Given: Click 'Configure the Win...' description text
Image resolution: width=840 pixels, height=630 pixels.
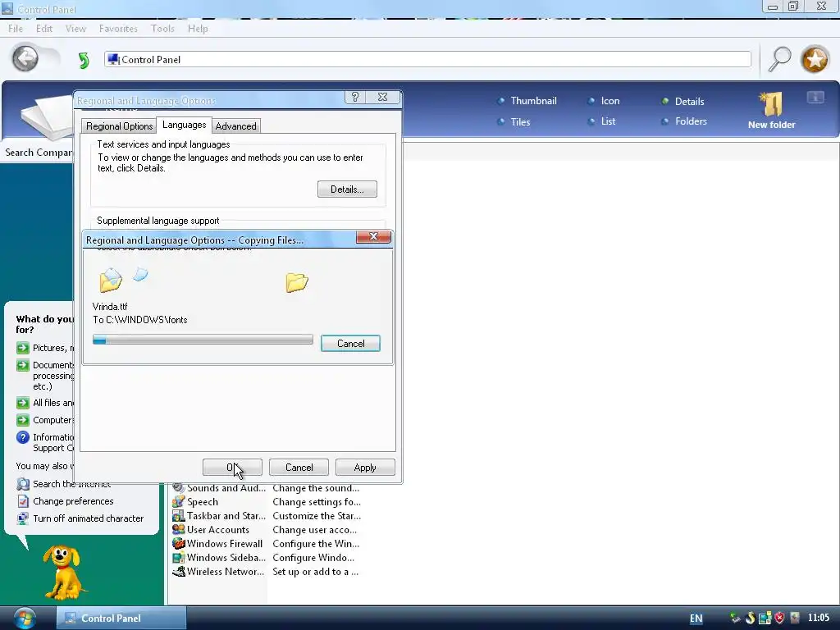Looking at the screenshot, I should 316,544.
